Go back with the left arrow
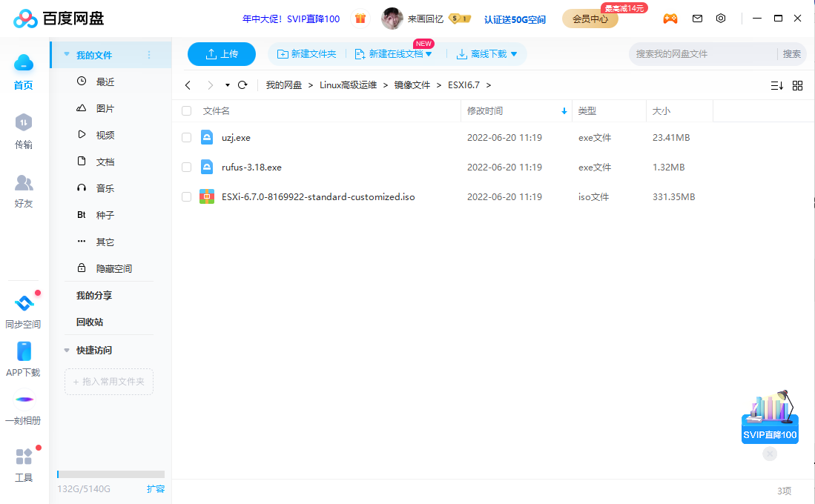Screen dimensions: 815x504 pos(188,85)
